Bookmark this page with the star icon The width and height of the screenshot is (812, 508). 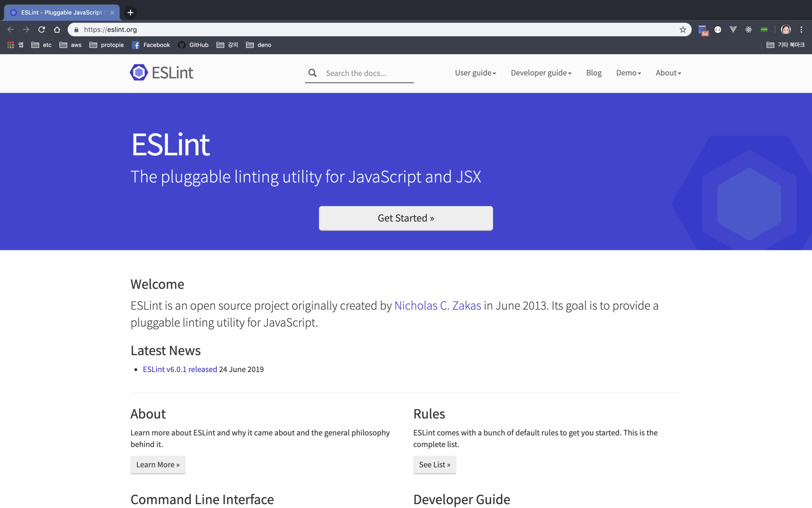[683, 29]
